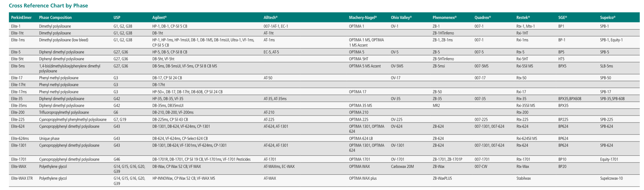644x190 pixels.
Task: Click the Phenomenex column header
Action: pos(445,18)
